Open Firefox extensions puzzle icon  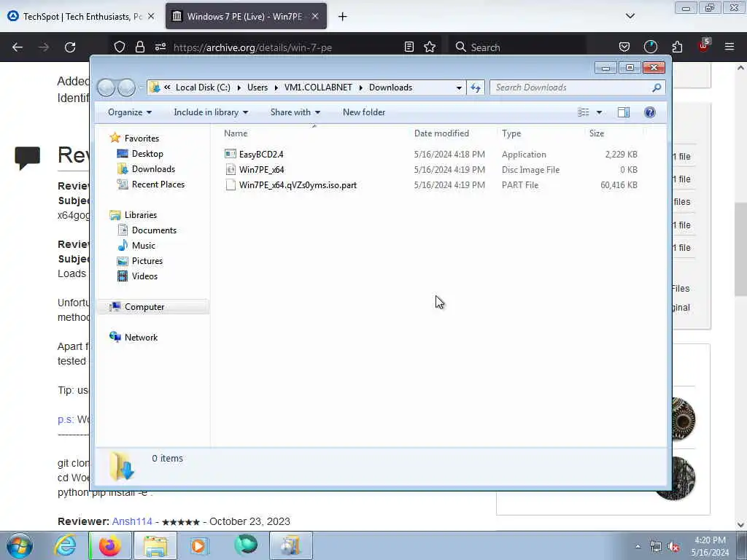[x=677, y=47]
